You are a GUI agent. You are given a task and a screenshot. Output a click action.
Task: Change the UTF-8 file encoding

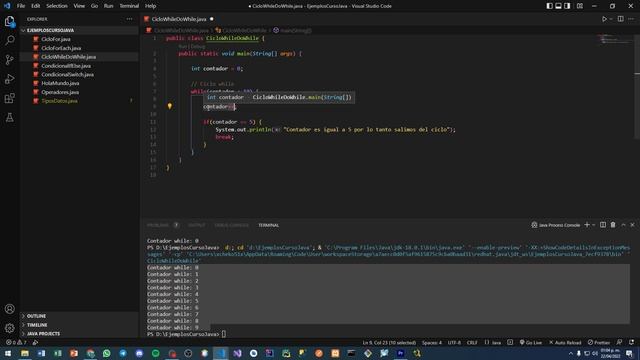[x=454, y=342]
